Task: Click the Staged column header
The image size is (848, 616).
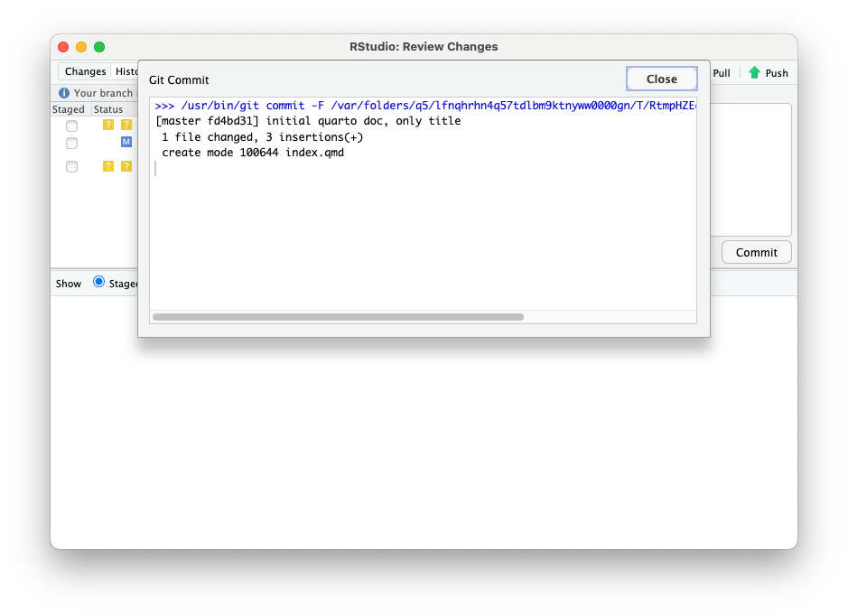Action: tap(69, 109)
